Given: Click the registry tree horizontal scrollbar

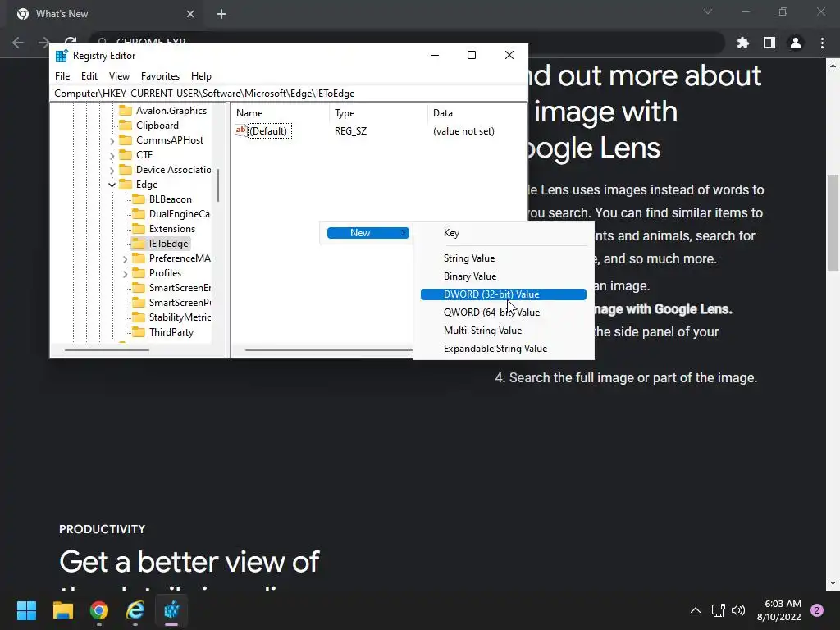Looking at the screenshot, I should tap(107, 350).
